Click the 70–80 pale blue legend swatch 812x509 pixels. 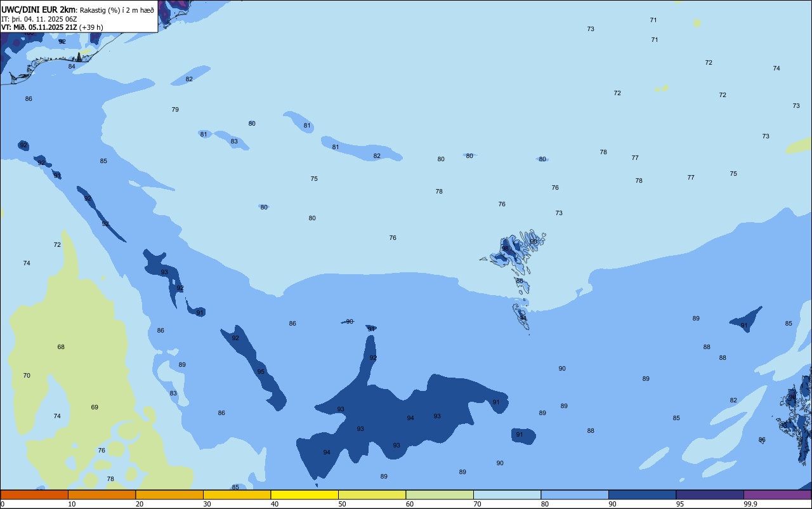click(507, 495)
